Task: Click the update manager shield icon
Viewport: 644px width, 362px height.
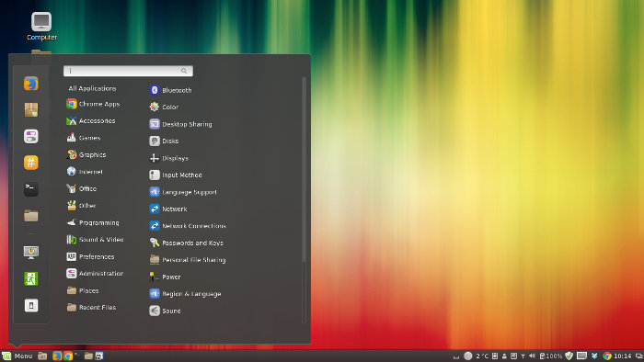Action: click(569, 356)
